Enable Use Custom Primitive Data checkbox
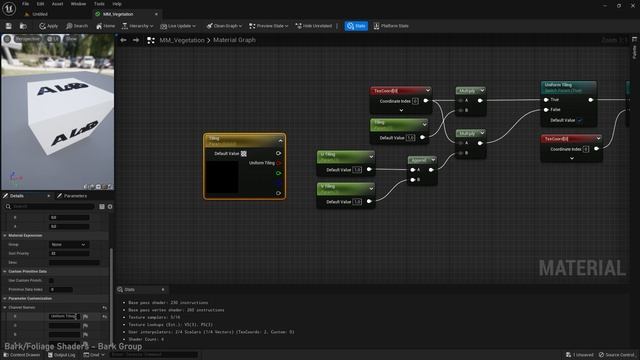 coord(51,280)
